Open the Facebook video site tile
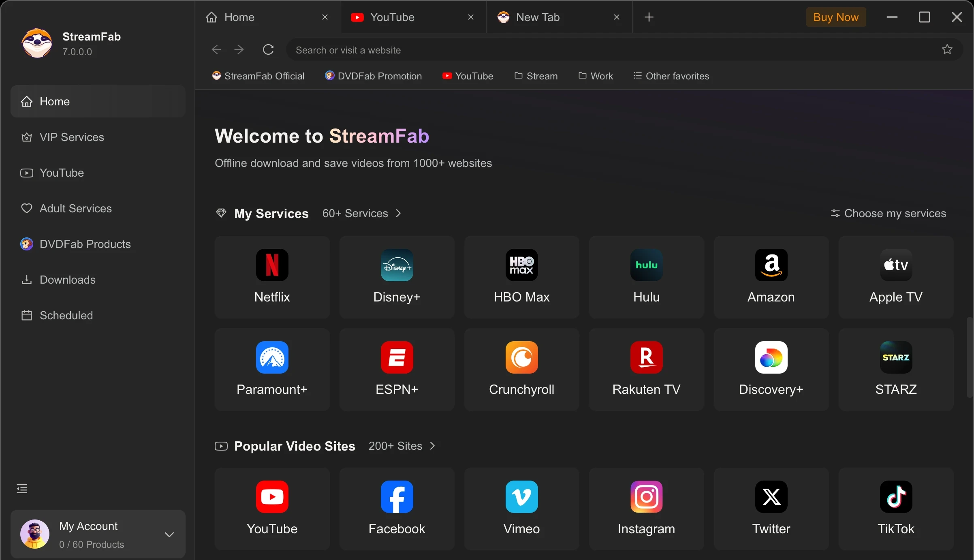 coord(397,509)
